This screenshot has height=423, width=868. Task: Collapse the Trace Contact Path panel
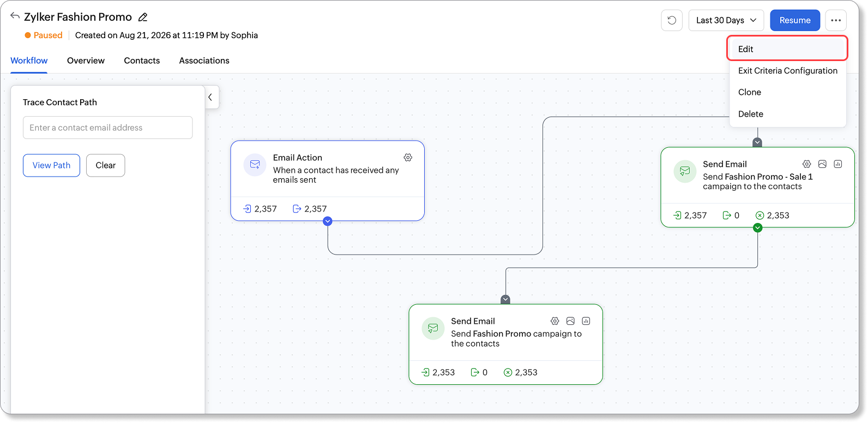click(211, 97)
